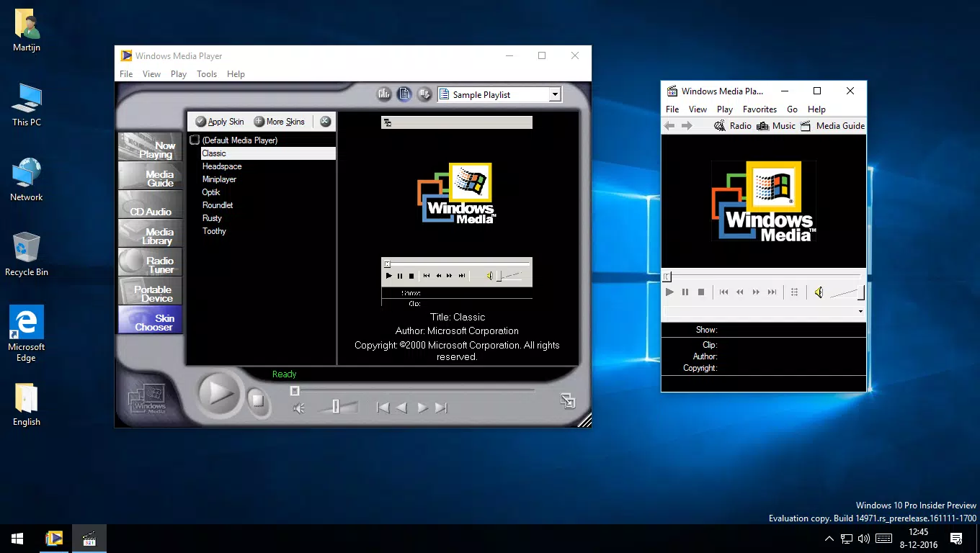Select the Headspace skin
The image size is (980, 553).
222,166
